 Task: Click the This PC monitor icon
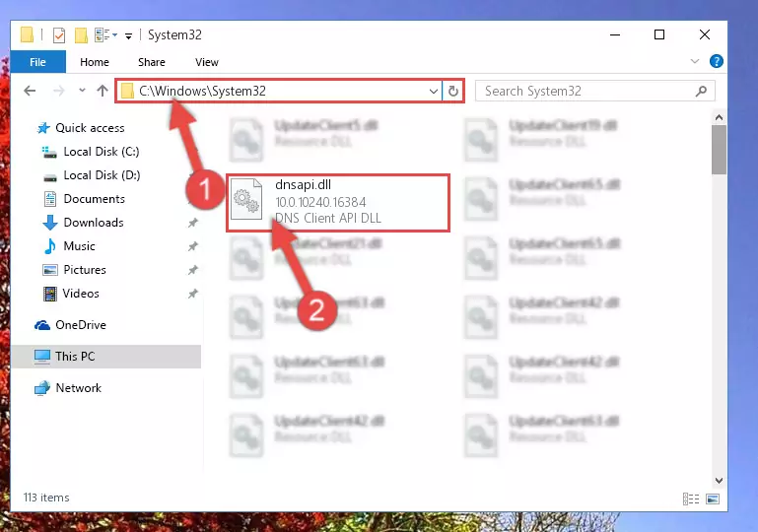[42, 357]
